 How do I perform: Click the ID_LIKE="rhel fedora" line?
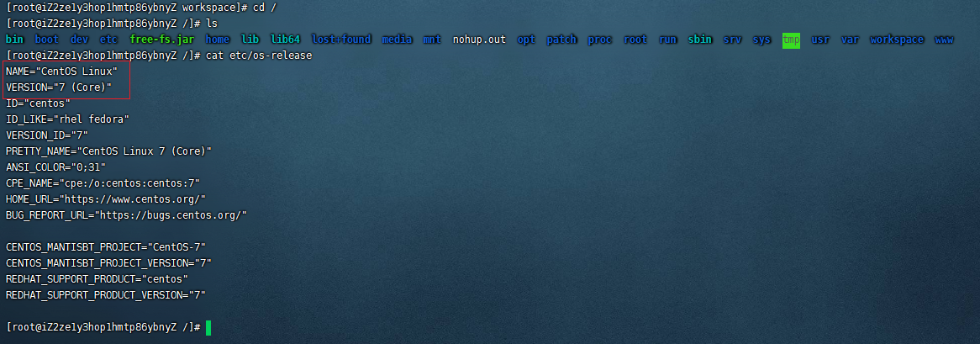67,119
